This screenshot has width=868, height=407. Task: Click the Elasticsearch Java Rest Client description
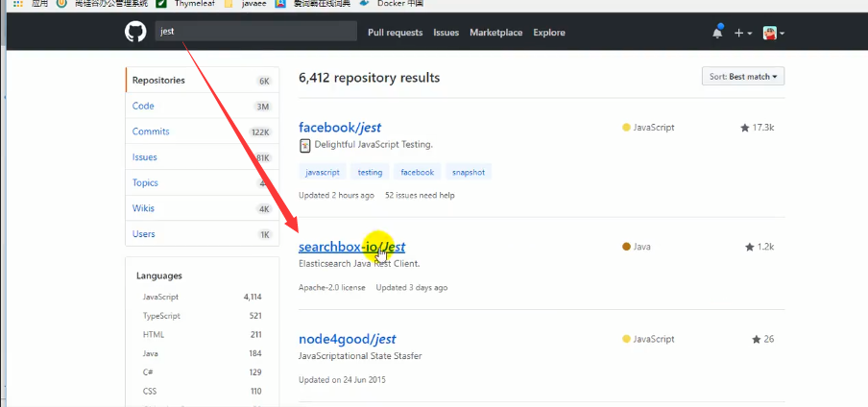(359, 264)
